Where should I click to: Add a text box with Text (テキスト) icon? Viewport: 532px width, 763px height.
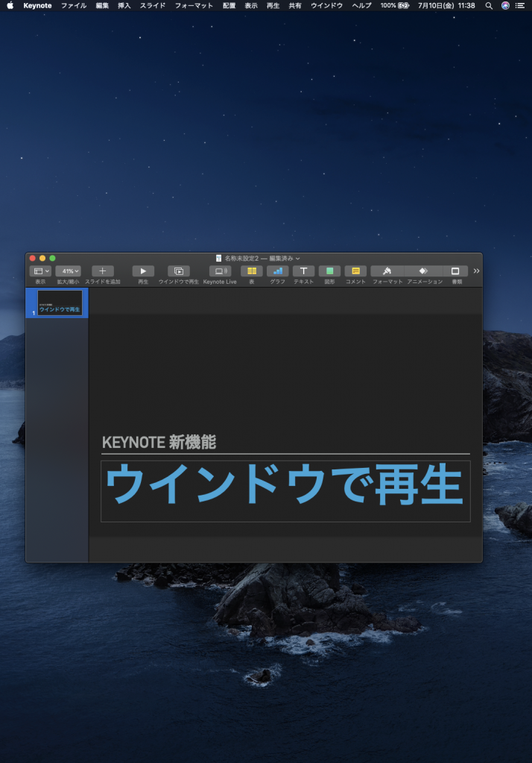[303, 271]
